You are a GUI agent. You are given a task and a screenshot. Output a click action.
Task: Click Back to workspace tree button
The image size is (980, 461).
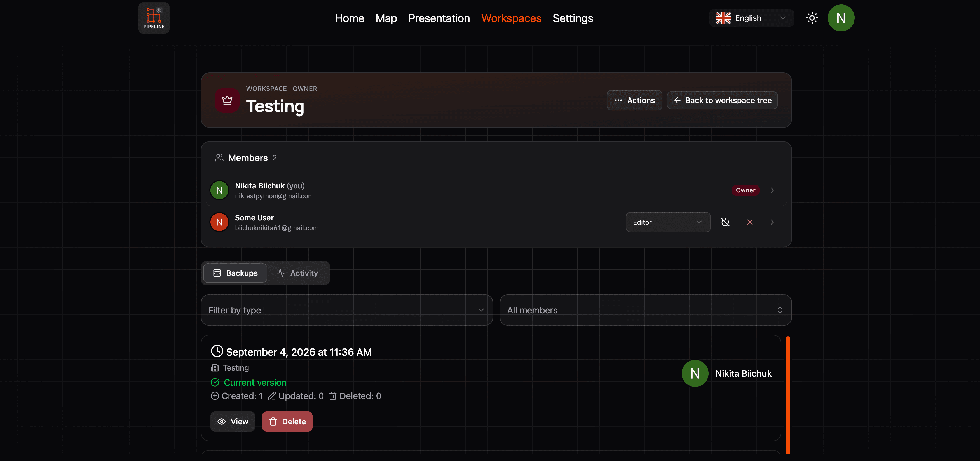point(722,100)
